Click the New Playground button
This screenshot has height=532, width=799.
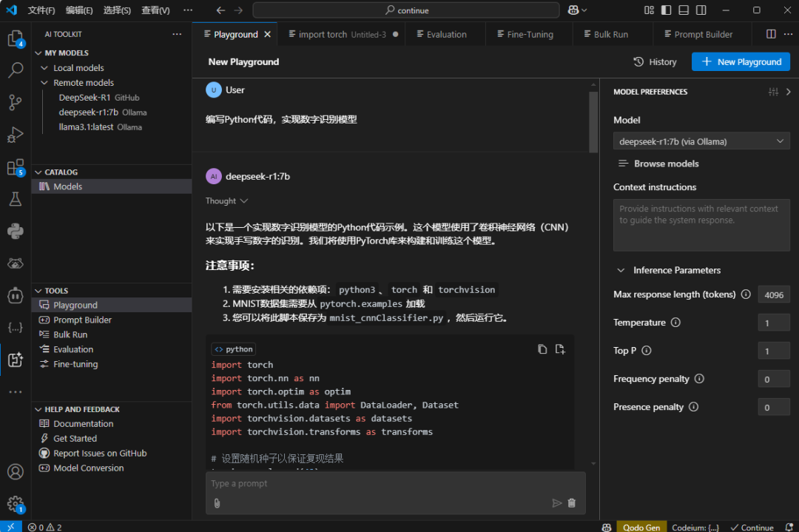point(741,61)
